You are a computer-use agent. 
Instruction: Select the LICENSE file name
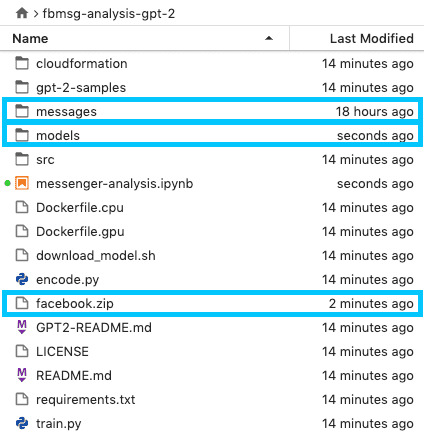click(62, 352)
